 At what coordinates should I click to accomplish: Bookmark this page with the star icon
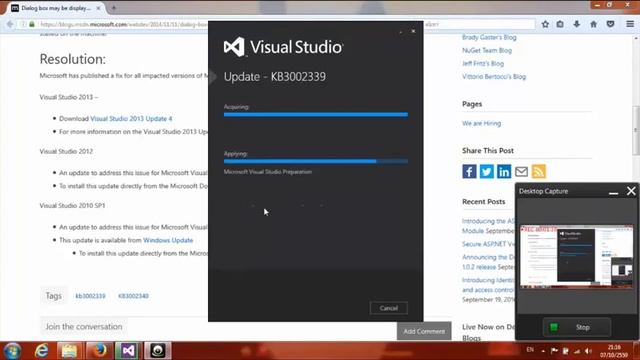pyautogui.click(x=545, y=24)
